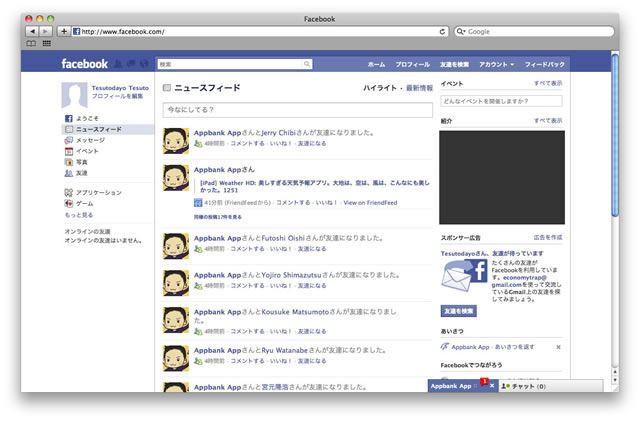
Task: Click the Safari address bar
Action: tap(260, 31)
